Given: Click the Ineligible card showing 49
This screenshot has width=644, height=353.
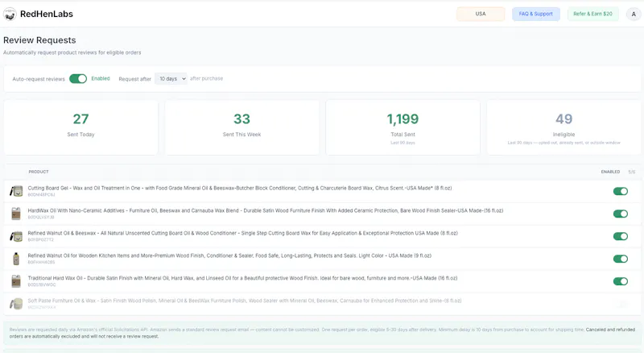Looking at the screenshot, I should tap(564, 127).
